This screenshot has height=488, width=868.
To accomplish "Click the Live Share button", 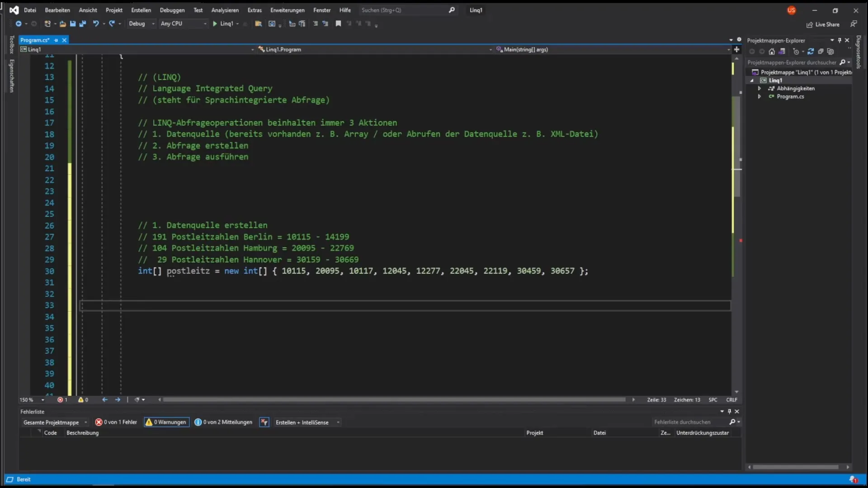I will pos(823,24).
